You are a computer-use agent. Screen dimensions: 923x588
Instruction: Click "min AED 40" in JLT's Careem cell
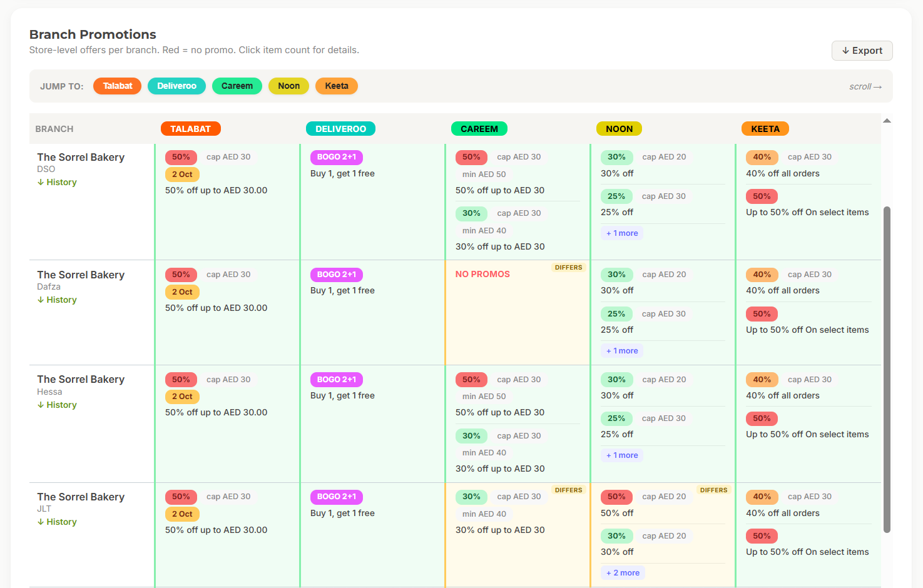(484, 514)
